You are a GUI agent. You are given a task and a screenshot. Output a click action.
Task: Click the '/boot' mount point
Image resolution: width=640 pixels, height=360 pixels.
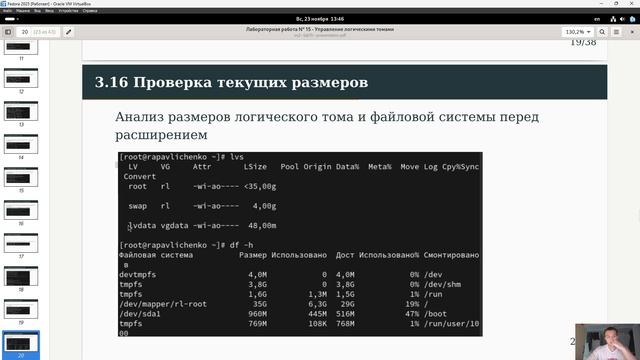pos(435,314)
